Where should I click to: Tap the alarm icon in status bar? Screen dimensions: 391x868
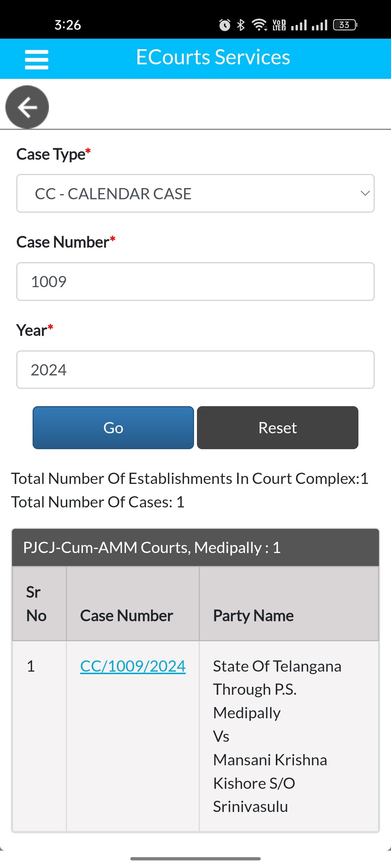[x=224, y=25]
